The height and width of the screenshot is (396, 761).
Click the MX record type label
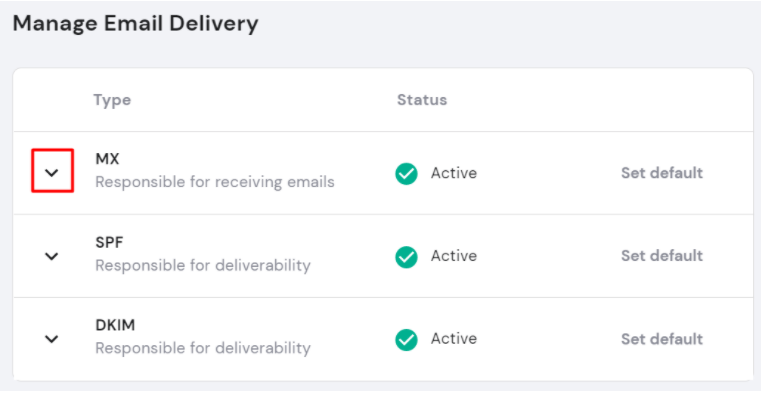click(x=107, y=159)
